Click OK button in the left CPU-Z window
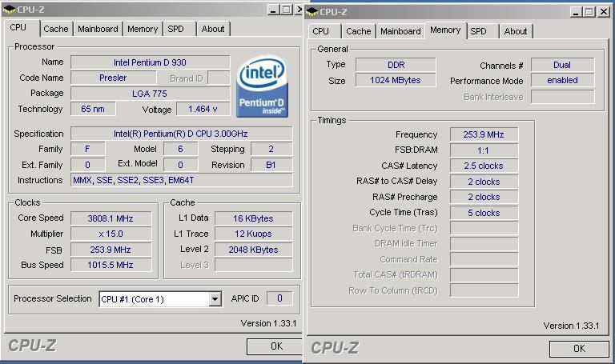 [x=275, y=346]
